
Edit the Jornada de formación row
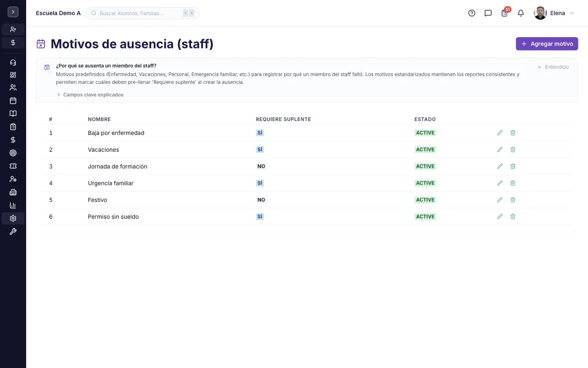coord(500,166)
